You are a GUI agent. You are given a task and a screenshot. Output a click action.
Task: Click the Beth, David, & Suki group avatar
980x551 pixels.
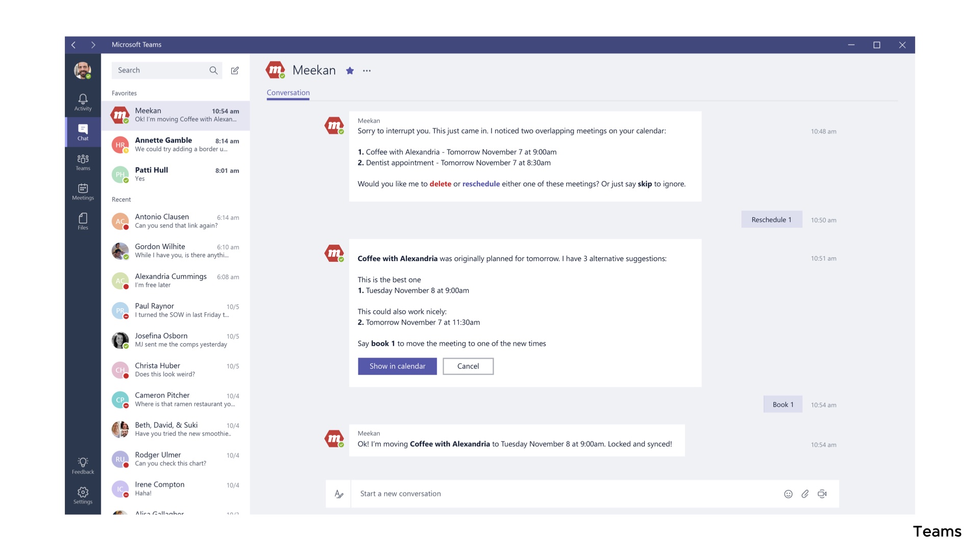120,430
